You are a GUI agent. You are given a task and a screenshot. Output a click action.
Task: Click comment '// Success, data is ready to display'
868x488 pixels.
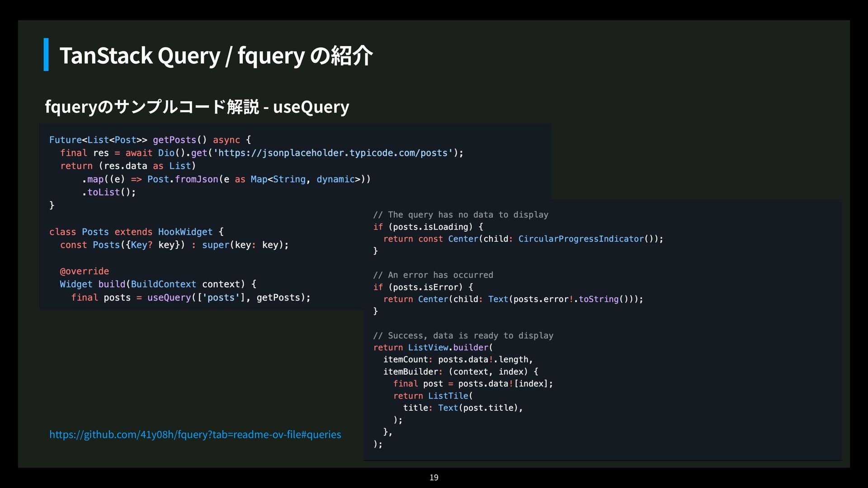pyautogui.click(x=463, y=335)
